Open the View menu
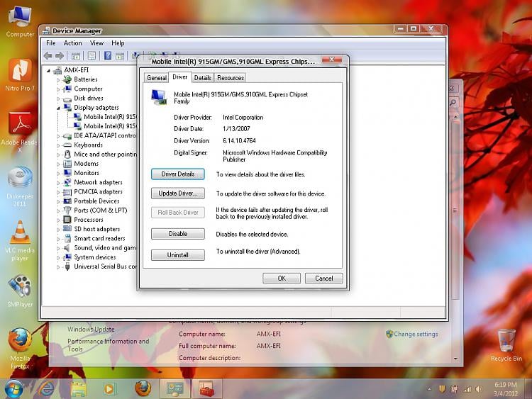This screenshot has height=399, width=532. click(96, 43)
